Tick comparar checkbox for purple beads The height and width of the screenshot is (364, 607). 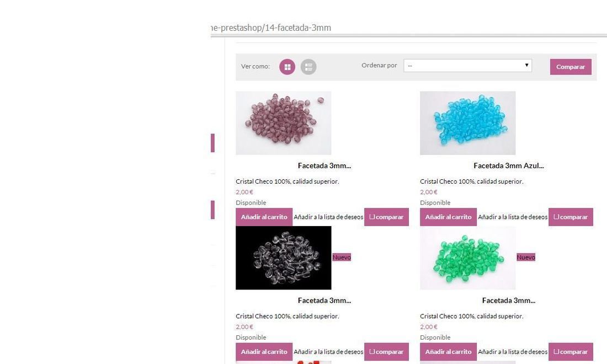[372, 217]
